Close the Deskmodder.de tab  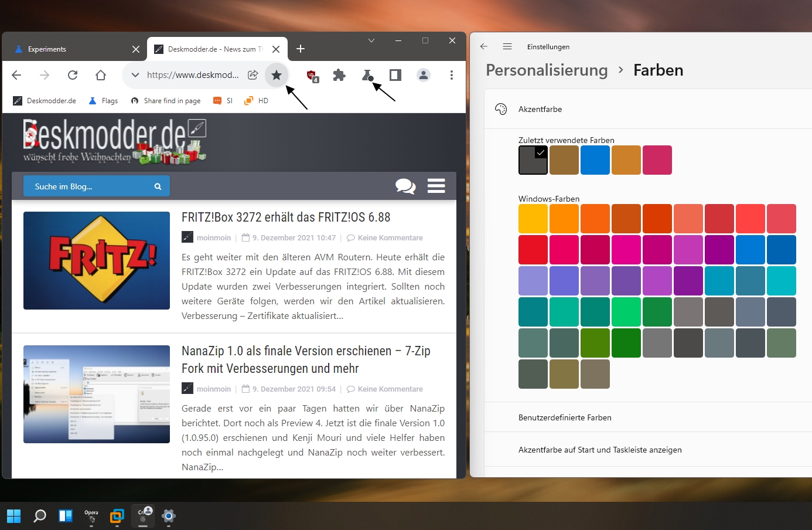coord(276,49)
